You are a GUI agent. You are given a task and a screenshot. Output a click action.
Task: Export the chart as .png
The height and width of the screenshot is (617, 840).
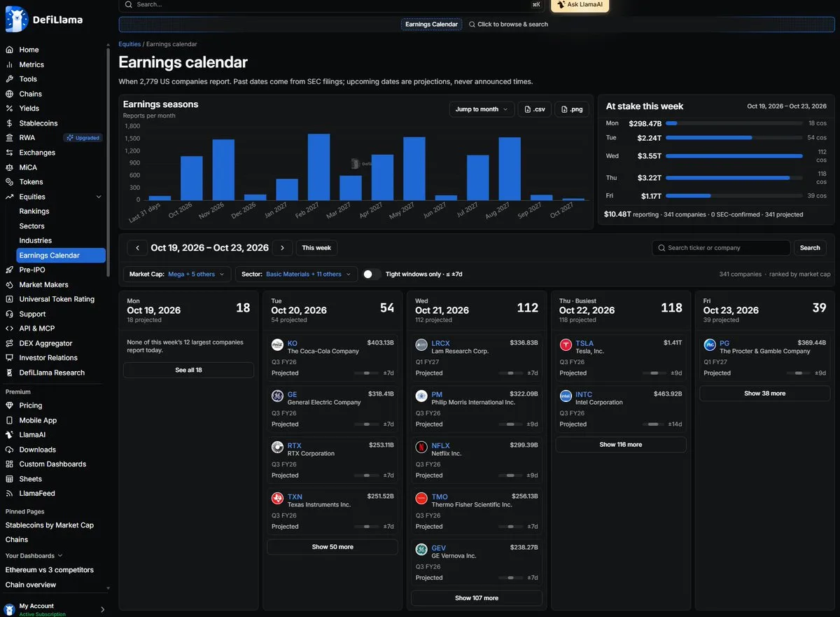click(572, 109)
